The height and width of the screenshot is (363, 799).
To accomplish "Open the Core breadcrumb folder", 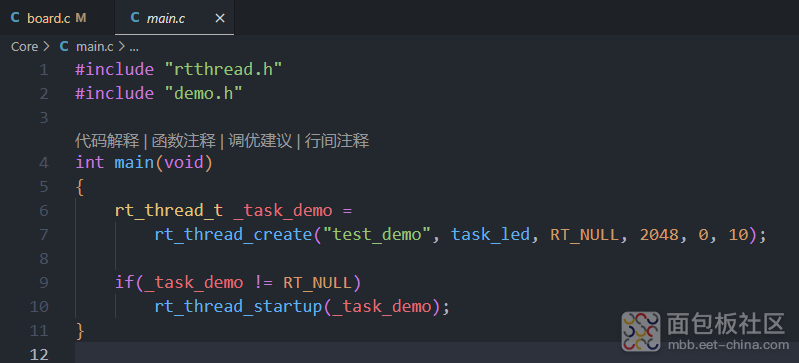I will (24, 46).
